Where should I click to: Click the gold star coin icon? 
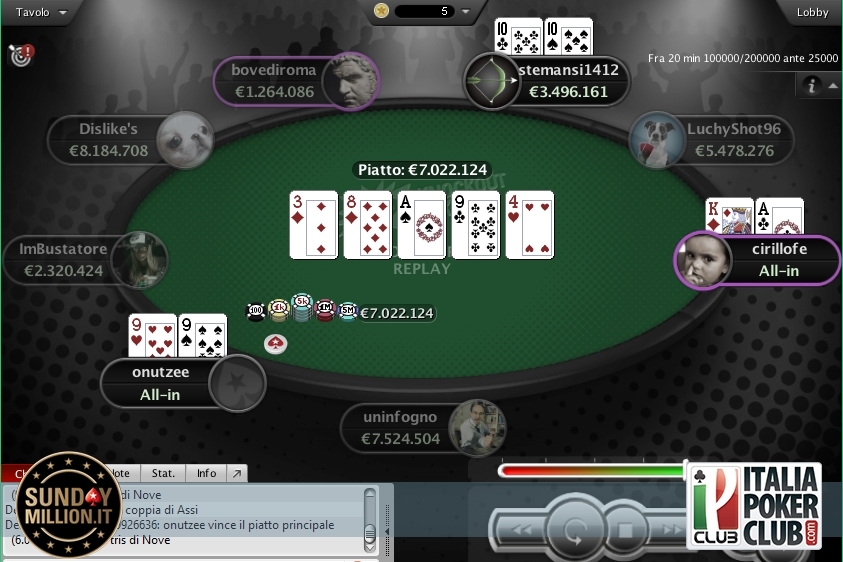point(381,11)
